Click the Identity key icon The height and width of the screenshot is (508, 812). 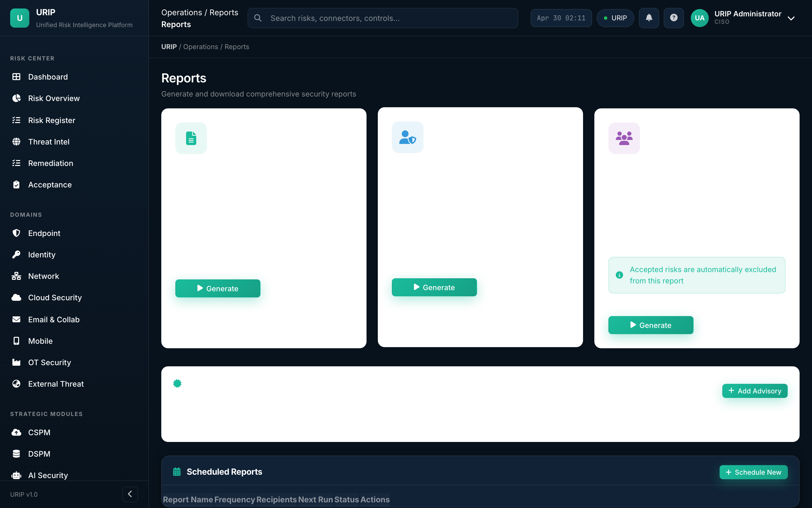(16, 255)
